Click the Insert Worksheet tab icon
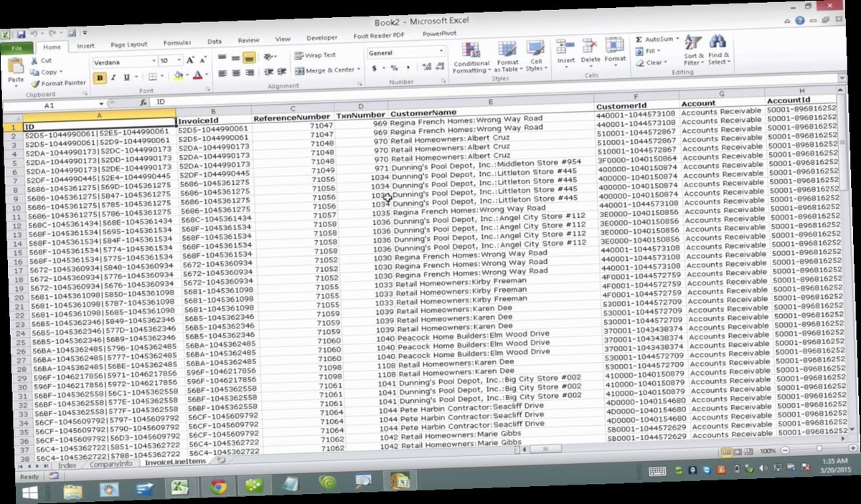This screenshot has height=504, width=861. (222, 460)
